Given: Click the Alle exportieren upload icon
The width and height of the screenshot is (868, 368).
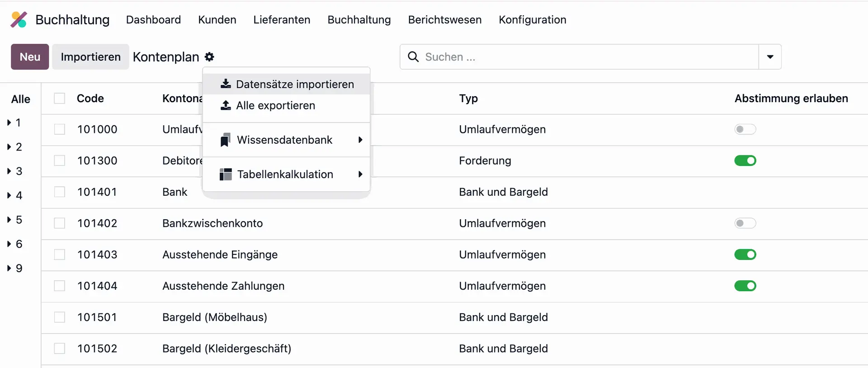Looking at the screenshot, I should pos(226,105).
